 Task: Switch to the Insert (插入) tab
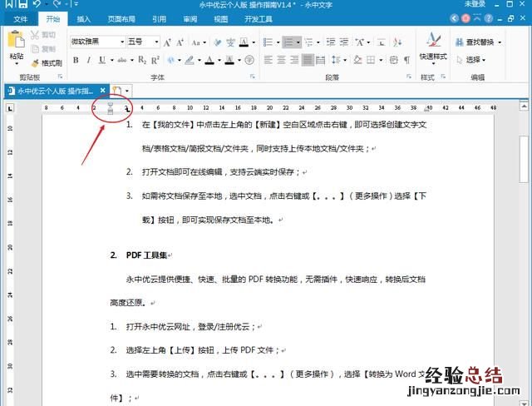84,18
